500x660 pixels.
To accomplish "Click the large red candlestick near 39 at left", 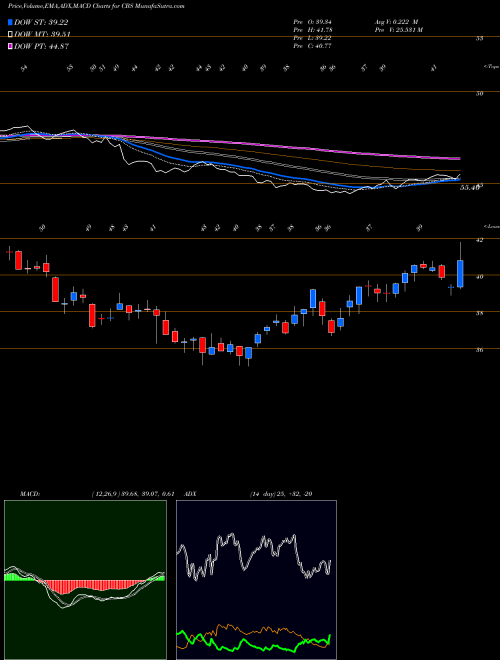I will pyautogui.click(x=55, y=289).
